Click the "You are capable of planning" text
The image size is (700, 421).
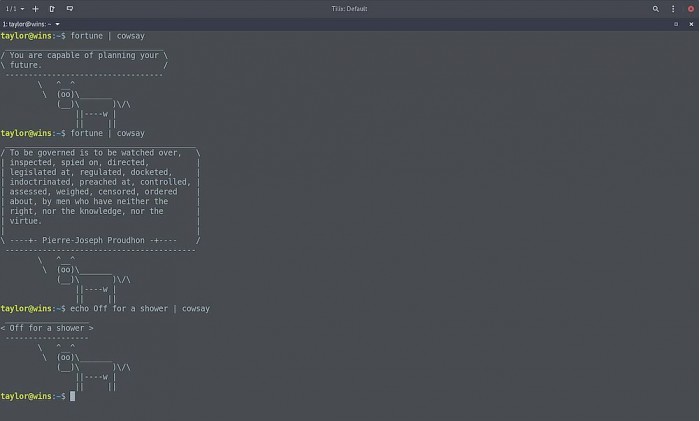click(x=80, y=55)
